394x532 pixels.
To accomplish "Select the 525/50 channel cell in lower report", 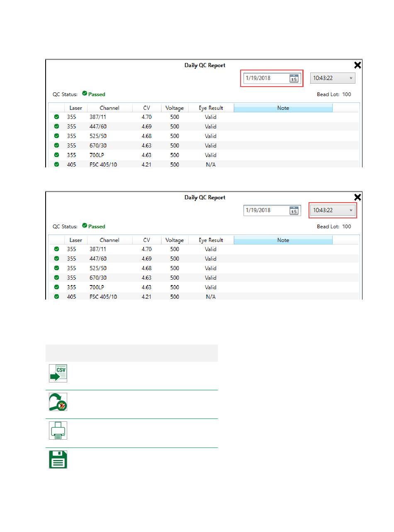I will coord(98,268).
